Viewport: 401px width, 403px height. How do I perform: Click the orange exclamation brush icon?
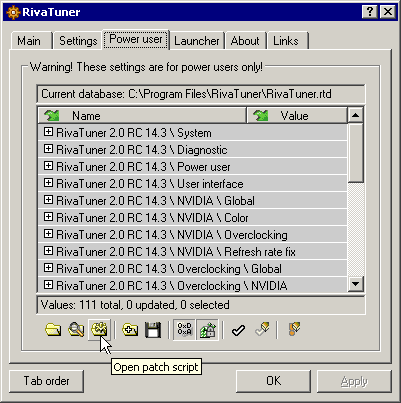(294, 329)
